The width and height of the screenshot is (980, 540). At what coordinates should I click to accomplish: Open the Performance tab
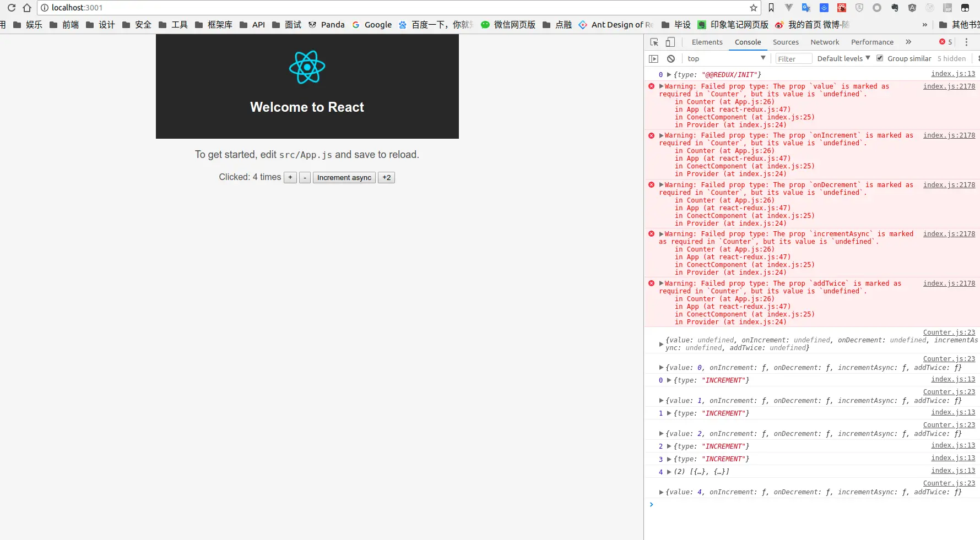pos(872,42)
